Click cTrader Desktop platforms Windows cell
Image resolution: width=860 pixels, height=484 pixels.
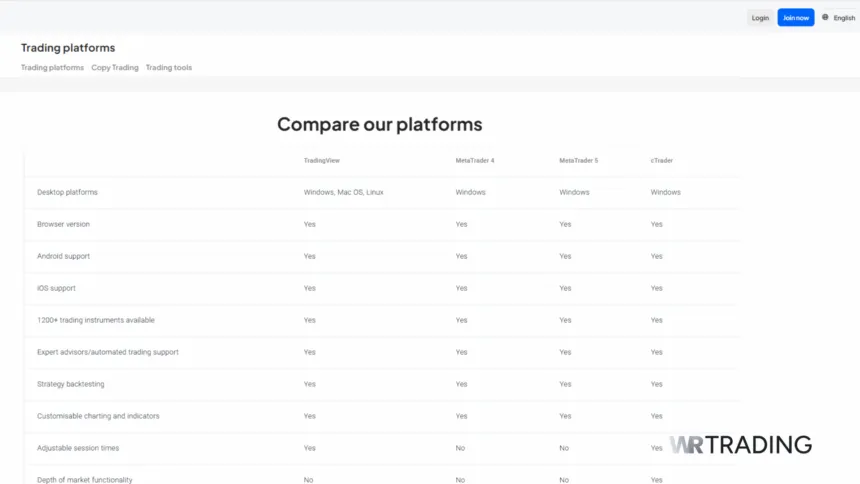point(665,193)
